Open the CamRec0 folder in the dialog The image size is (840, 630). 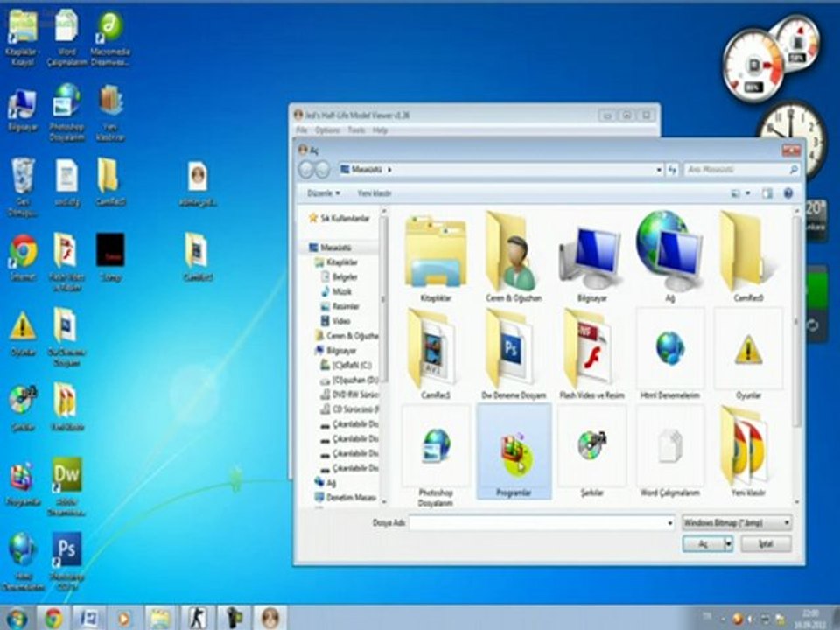(x=748, y=257)
